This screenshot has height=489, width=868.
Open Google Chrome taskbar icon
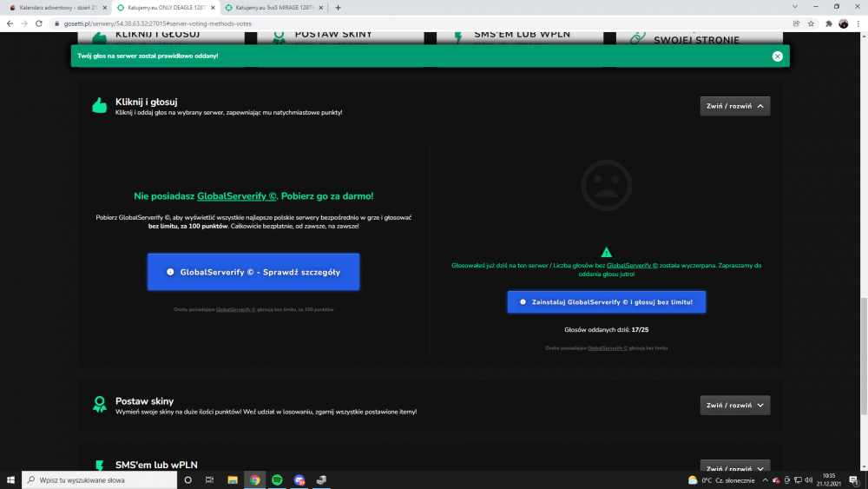click(254, 479)
